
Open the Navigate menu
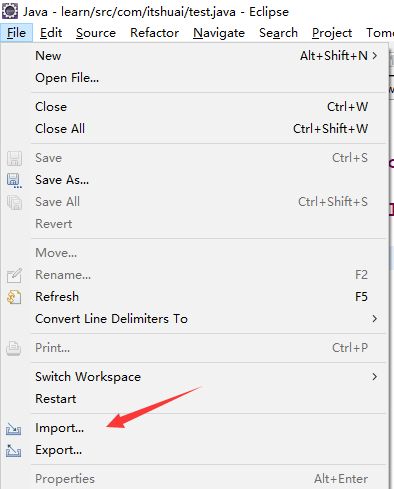click(x=219, y=33)
